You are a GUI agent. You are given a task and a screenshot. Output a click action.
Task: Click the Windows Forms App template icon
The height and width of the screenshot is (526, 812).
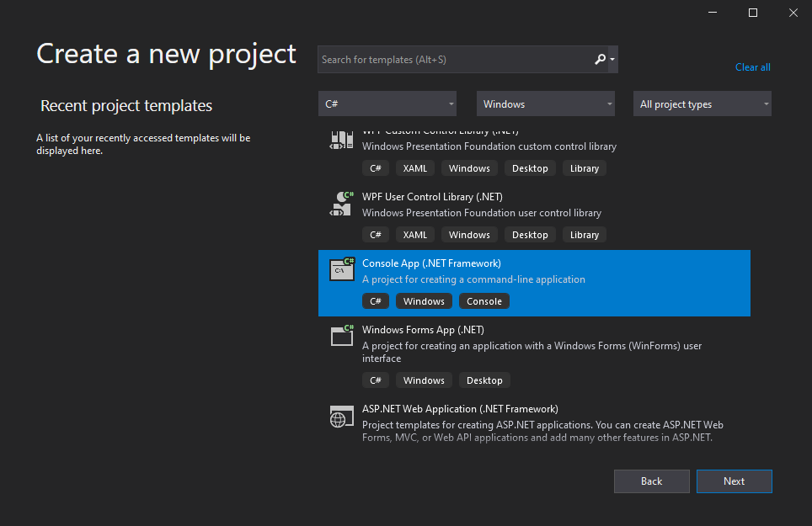[342, 336]
